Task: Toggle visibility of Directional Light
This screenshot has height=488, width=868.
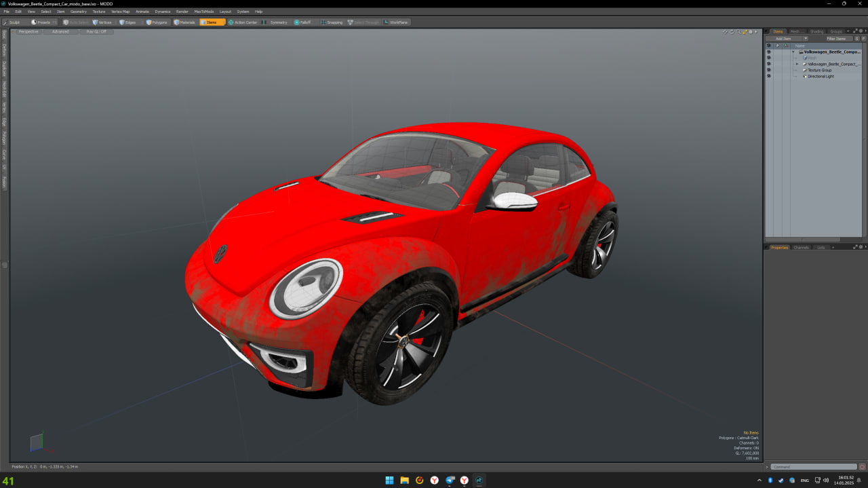Action: [x=768, y=76]
